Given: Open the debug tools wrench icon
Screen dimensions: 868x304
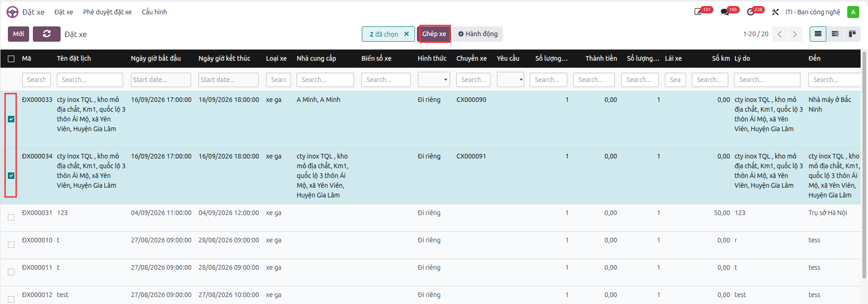Looking at the screenshot, I should click(x=775, y=12).
